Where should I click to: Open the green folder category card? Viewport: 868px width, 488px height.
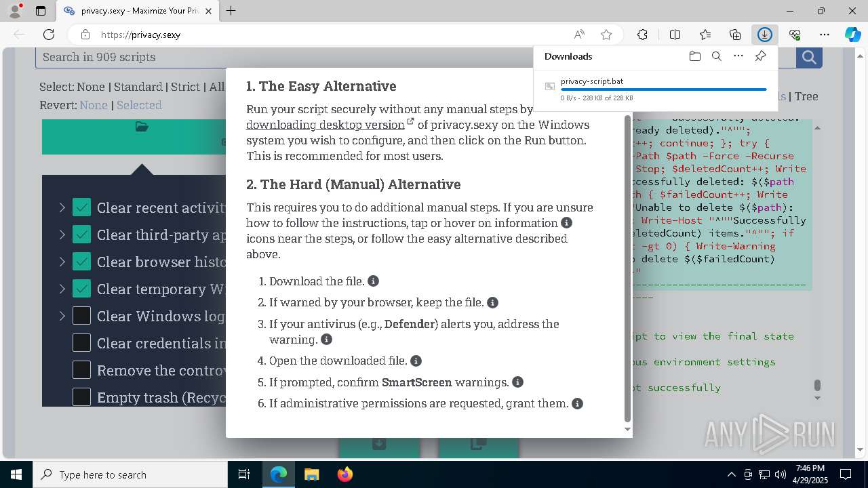142,137
